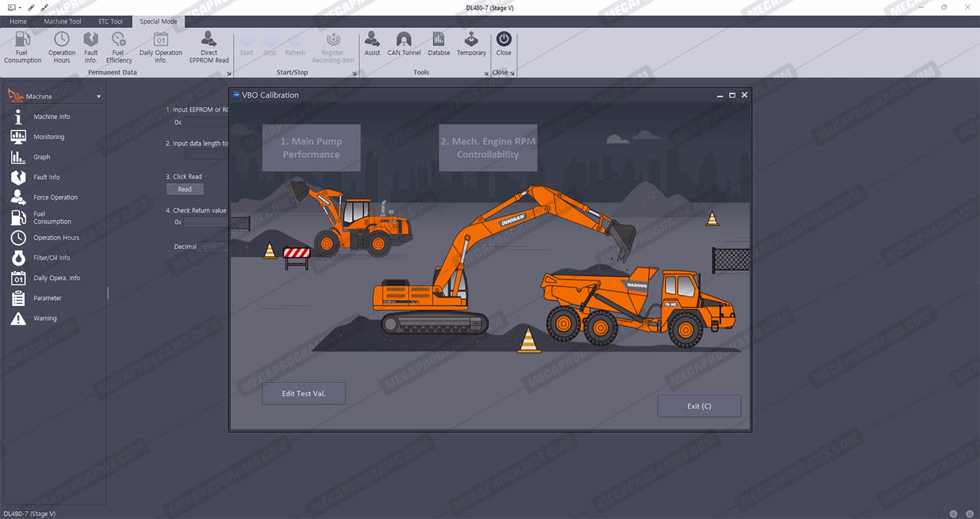Expand the Start/Stop group launcher arrow
The width and height of the screenshot is (980, 519).
[354, 73]
